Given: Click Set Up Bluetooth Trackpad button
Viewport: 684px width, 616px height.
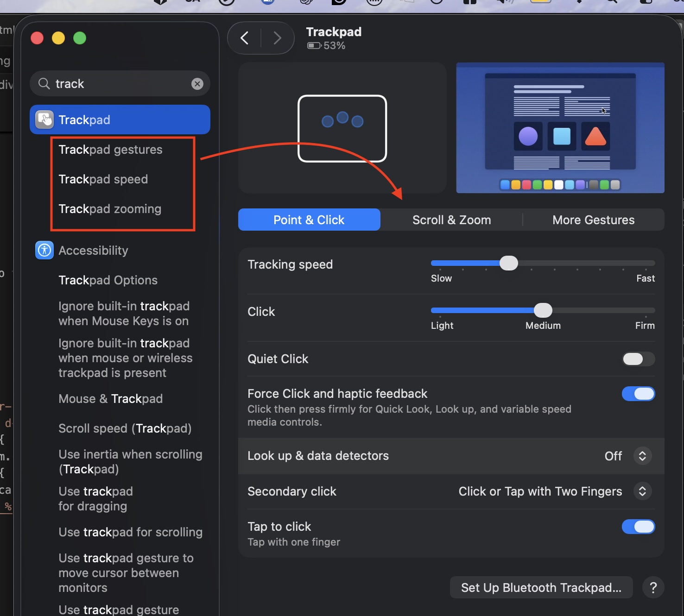Looking at the screenshot, I should [x=541, y=587].
